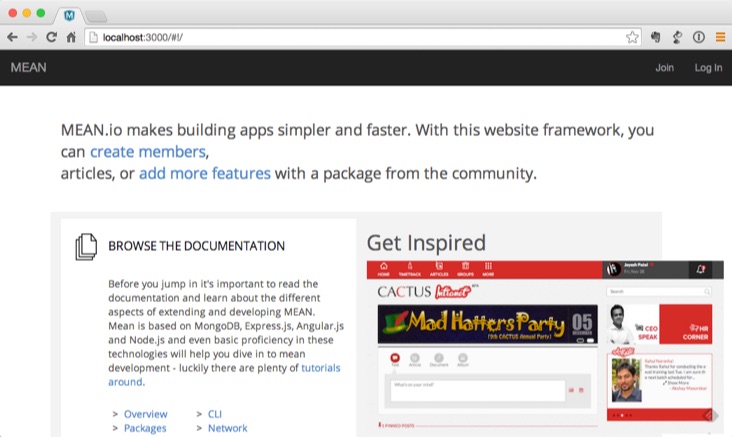732x437 pixels.
Task: Click the Search field in the Cactus screenshot
Action: point(659,291)
